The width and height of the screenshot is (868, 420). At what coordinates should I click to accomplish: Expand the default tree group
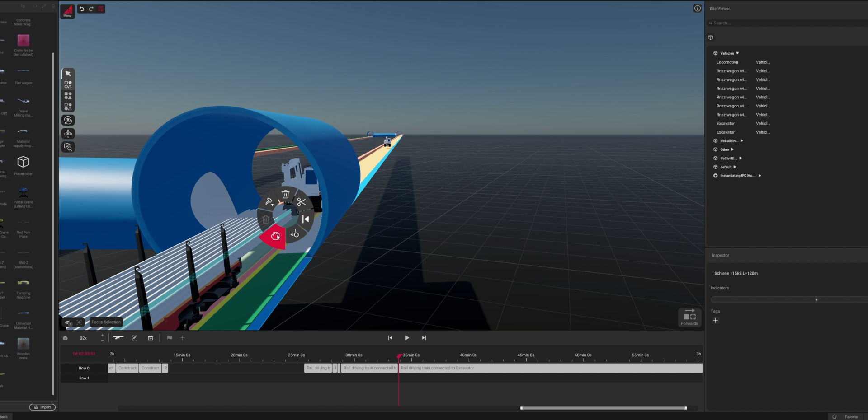pyautogui.click(x=734, y=167)
